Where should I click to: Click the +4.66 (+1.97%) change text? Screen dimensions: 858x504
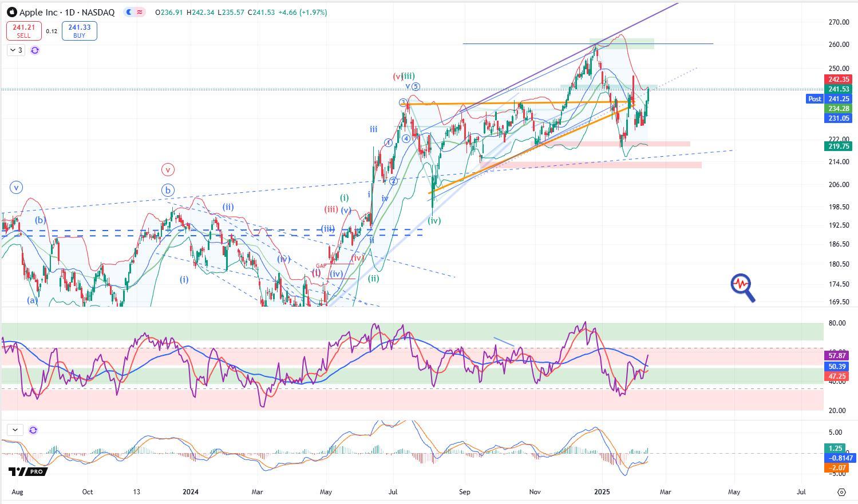(303, 12)
